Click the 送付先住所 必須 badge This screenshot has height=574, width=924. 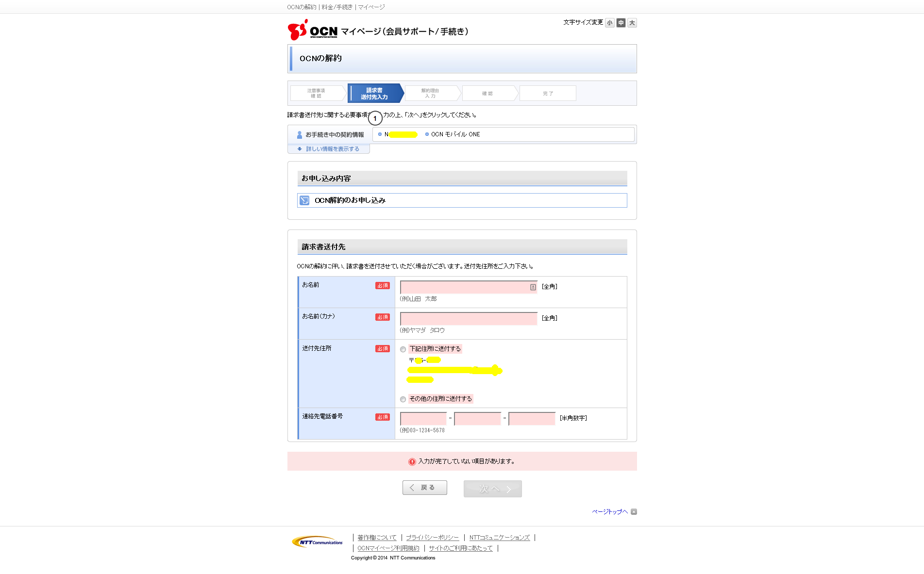point(383,349)
